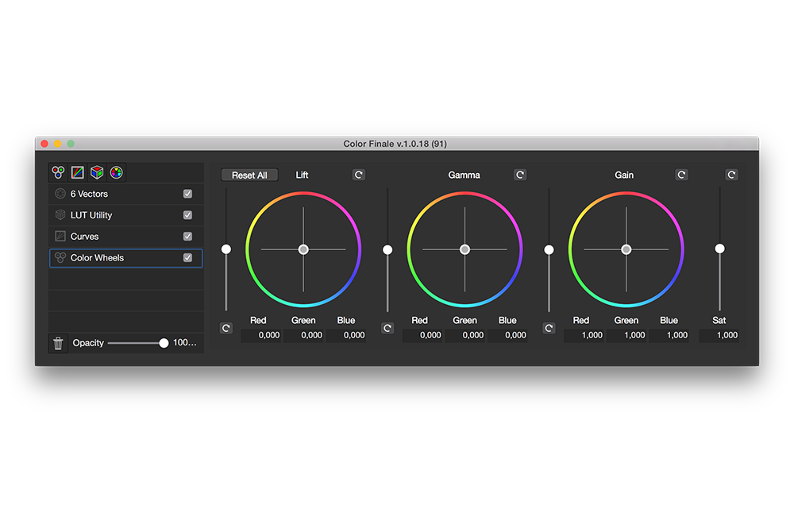Reset the Lift luminance slider
This screenshot has height=532, width=794.
pos(226,328)
